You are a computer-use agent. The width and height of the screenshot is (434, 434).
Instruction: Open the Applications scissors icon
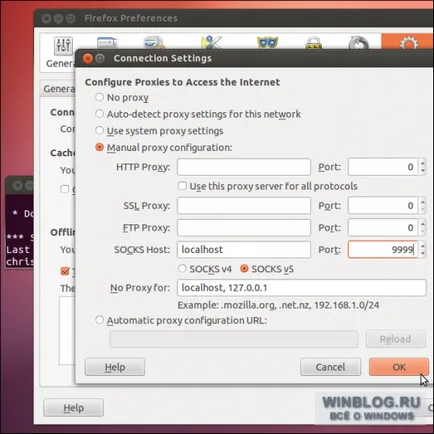click(212, 42)
